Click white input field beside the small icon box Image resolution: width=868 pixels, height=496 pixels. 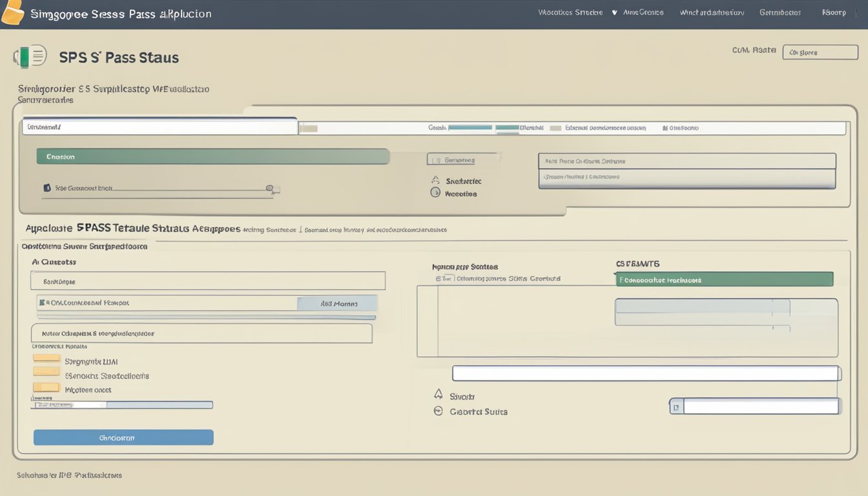coord(761,406)
